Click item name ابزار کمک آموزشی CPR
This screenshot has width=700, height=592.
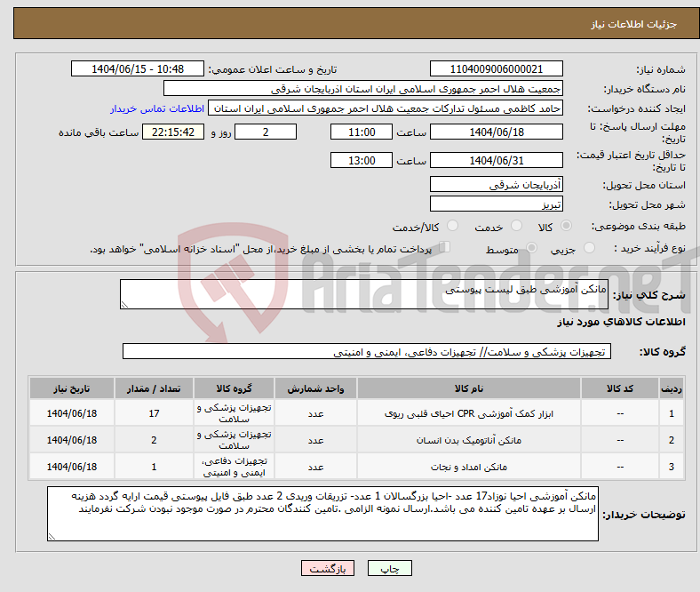(x=469, y=413)
